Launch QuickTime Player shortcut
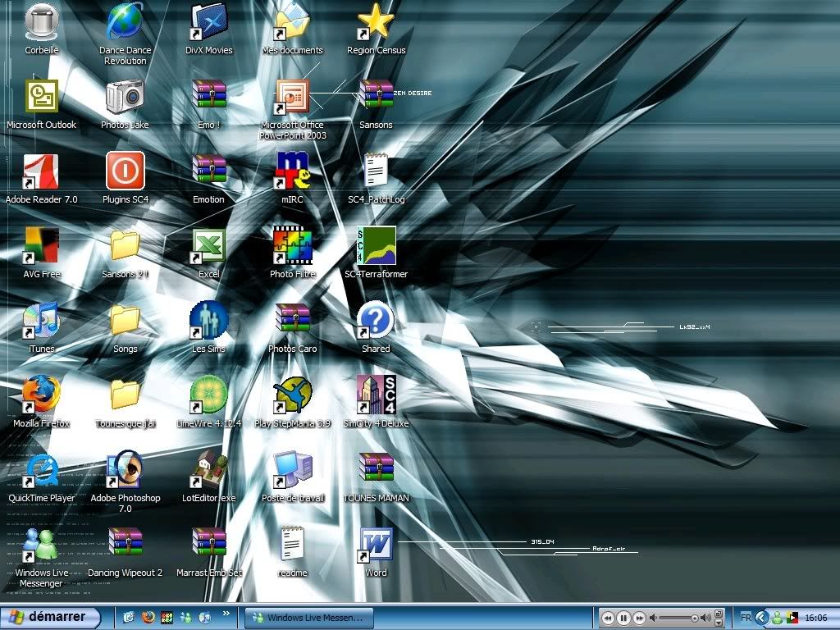840x630 pixels. [41, 477]
